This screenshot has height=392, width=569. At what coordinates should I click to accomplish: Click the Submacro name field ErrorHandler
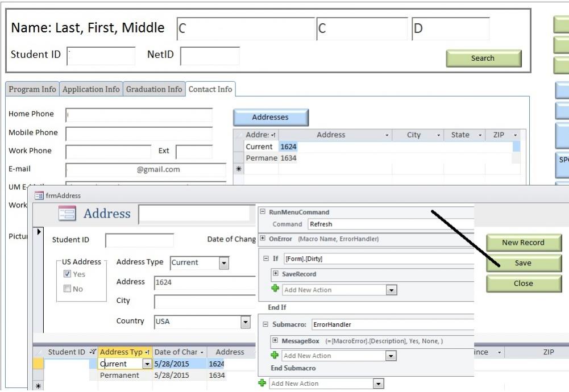point(393,324)
